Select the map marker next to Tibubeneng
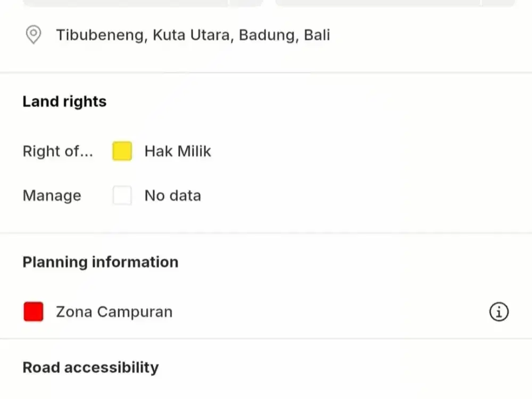Image resolution: width=532 pixels, height=399 pixels. tap(33, 35)
